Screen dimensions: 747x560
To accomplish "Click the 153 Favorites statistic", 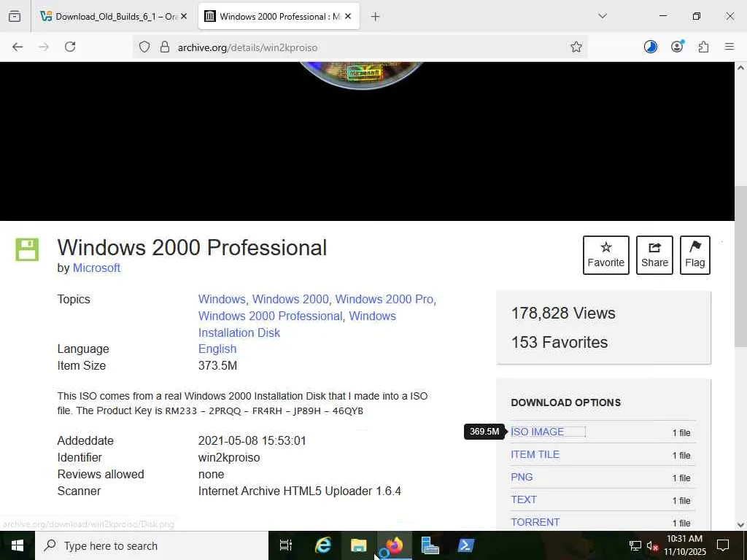I will point(560,343).
